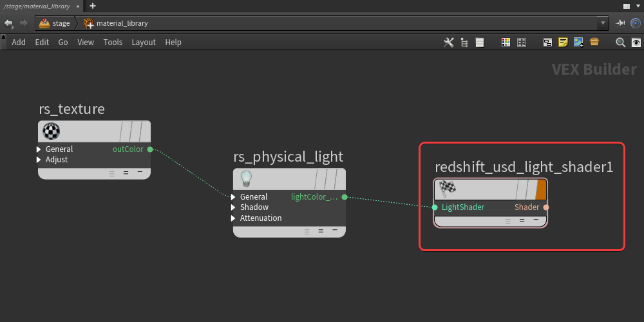Go forward with the right arrow
Viewport: 644px width, 322px height.
tap(24, 23)
